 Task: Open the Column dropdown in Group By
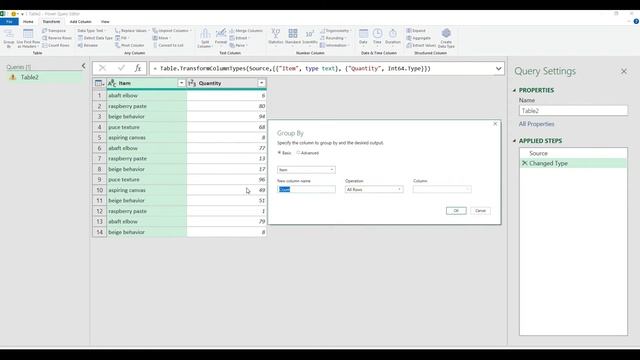pyautogui.click(x=442, y=189)
